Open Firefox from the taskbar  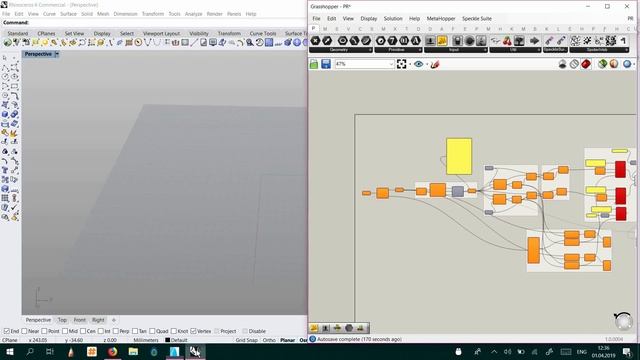tap(112, 351)
